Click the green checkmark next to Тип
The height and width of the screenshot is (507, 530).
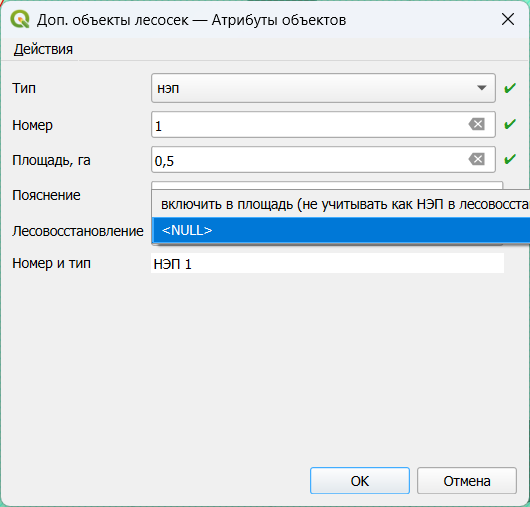point(510,88)
